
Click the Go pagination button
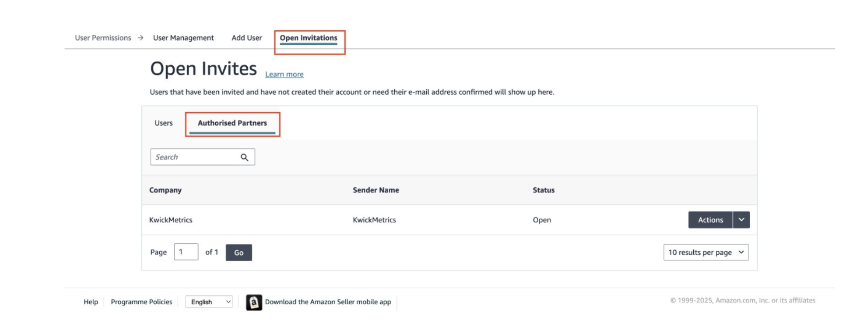(239, 253)
